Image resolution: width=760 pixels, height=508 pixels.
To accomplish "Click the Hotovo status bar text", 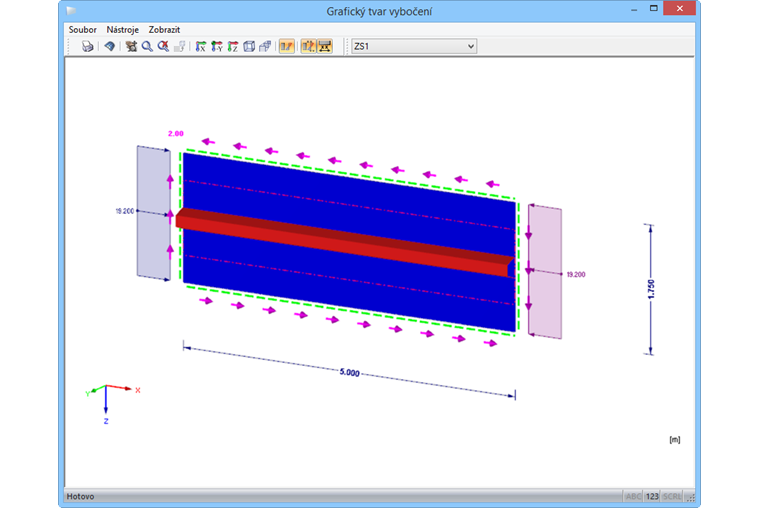I will tap(80, 496).
